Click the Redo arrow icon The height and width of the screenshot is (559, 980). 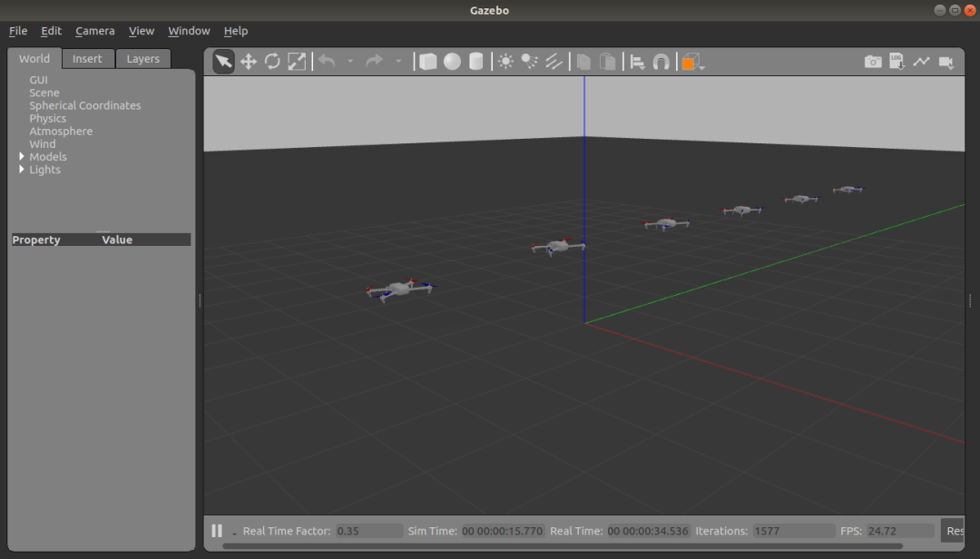click(x=374, y=62)
